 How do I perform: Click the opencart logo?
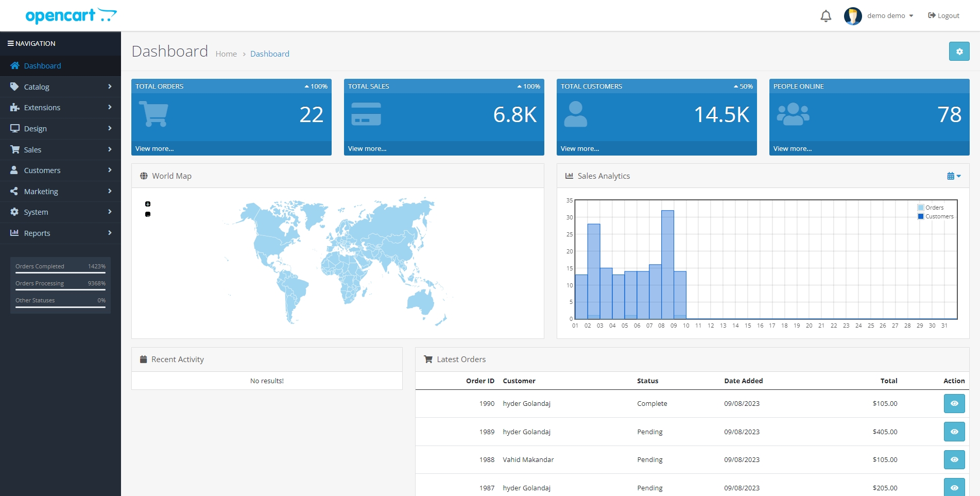71,15
